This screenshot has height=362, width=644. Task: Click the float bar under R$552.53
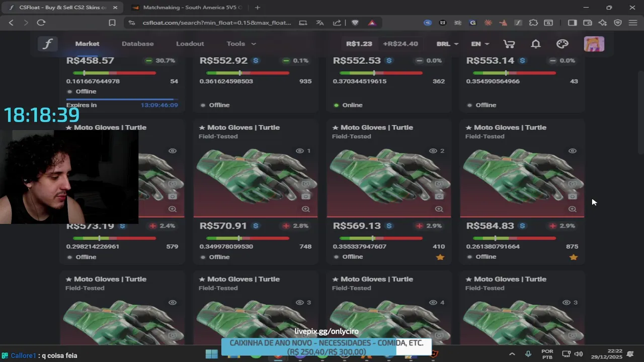(x=381, y=73)
